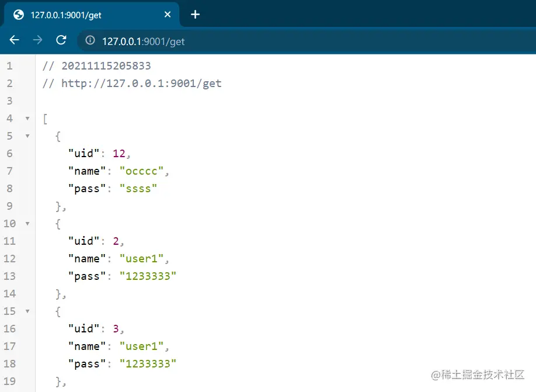Collapse the object at line 15
Image resolution: width=536 pixels, height=392 pixels.
coord(27,311)
